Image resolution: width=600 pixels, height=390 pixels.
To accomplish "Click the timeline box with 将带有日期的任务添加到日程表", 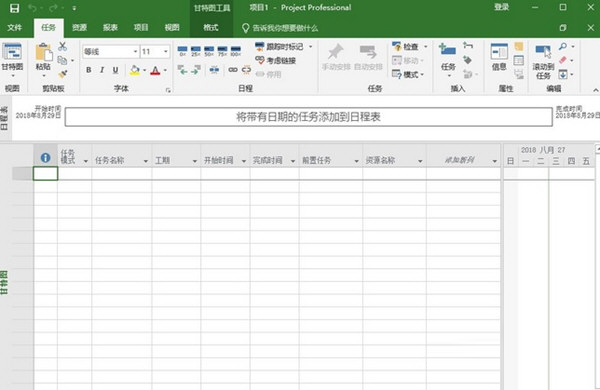I will [308, 117].
